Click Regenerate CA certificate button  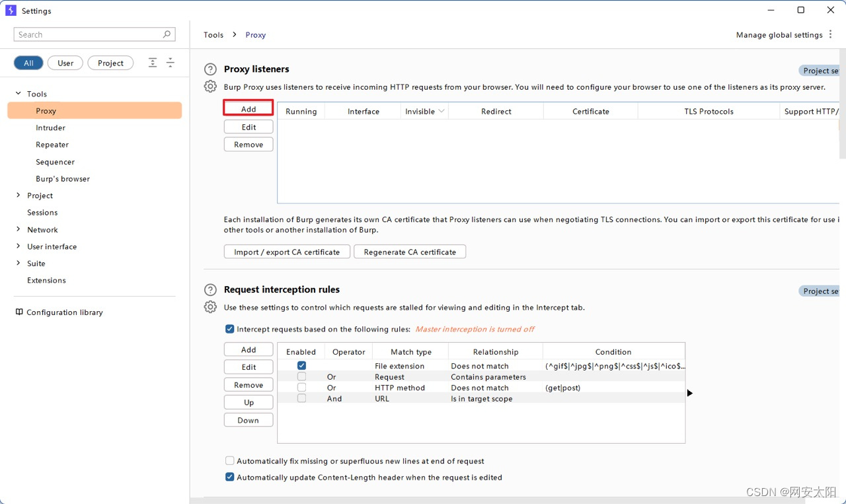point(410,252)
